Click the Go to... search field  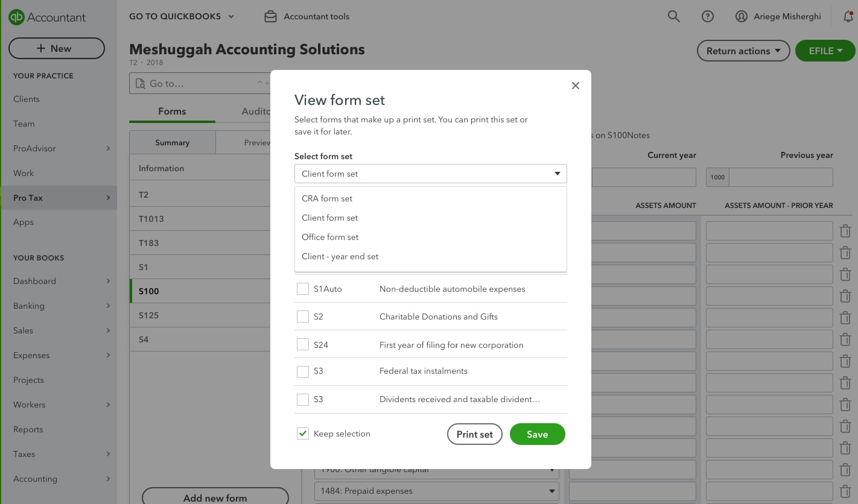pyautogui.click(x=200, y=84)
